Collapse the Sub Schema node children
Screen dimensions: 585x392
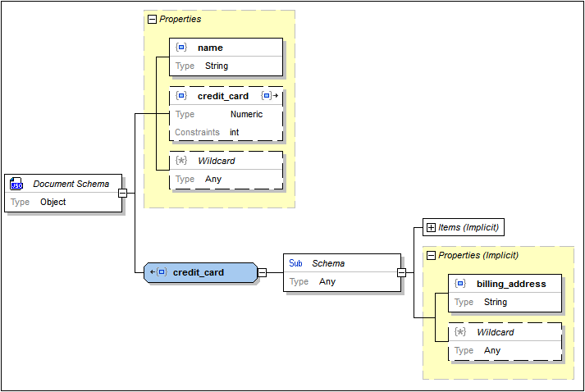coord(401,272)
